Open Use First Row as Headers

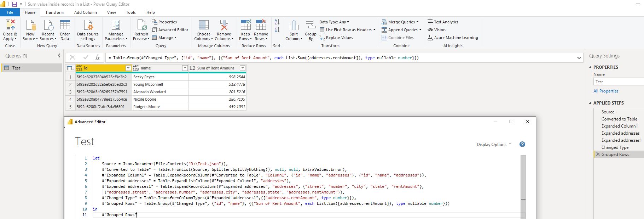pyautogui.click(x=348, y=30)
